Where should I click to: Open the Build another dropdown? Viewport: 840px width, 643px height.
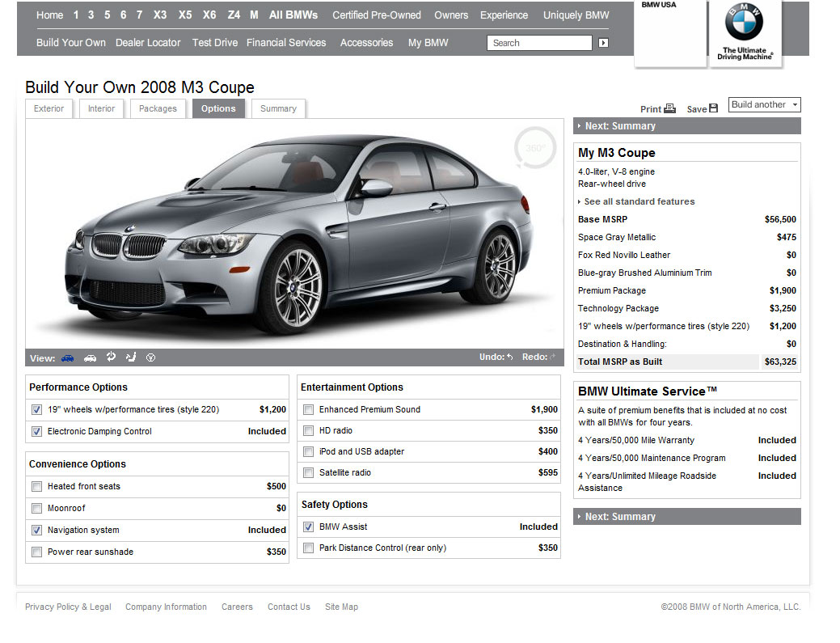(765, 104)
